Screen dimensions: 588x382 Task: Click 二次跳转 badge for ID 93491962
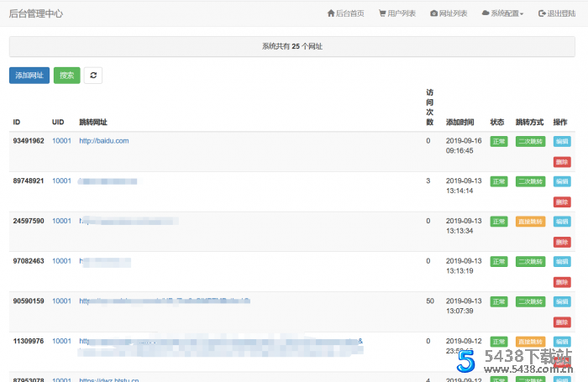point(530,141)
